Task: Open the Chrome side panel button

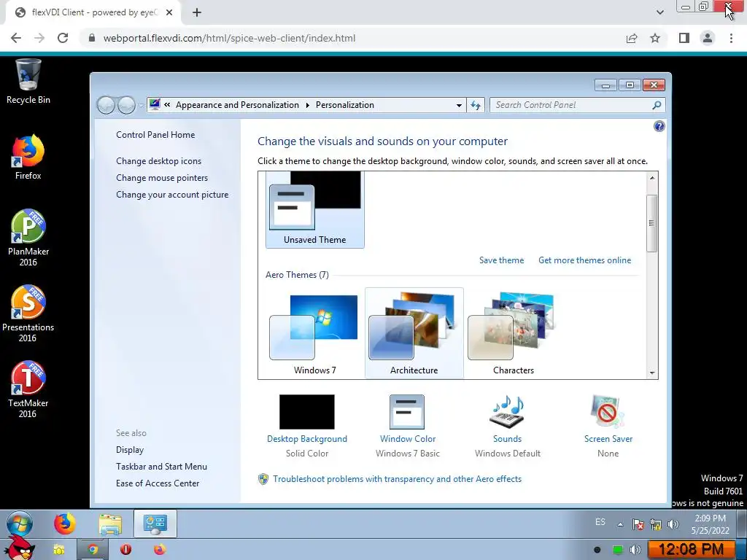Action: pyautogui.click(x=684, y=38)
